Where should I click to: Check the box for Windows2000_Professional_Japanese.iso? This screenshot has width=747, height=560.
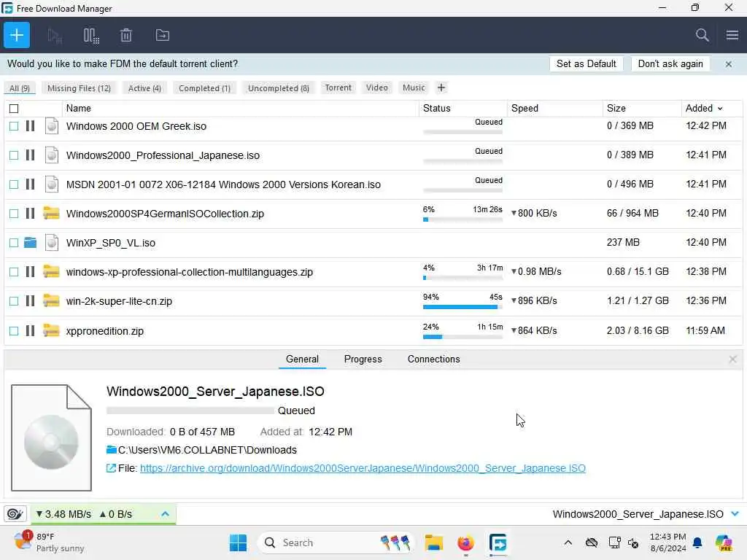click(x=14, y=155)
